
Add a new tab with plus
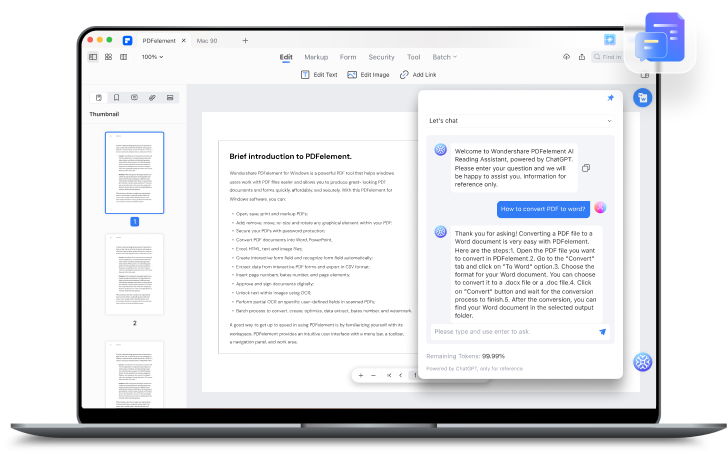point(245,41)
